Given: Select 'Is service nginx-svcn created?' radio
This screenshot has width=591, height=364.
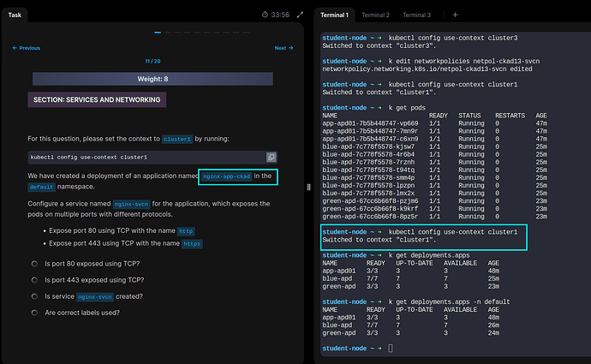Looking at the screenshot, I should pos(34,296).
